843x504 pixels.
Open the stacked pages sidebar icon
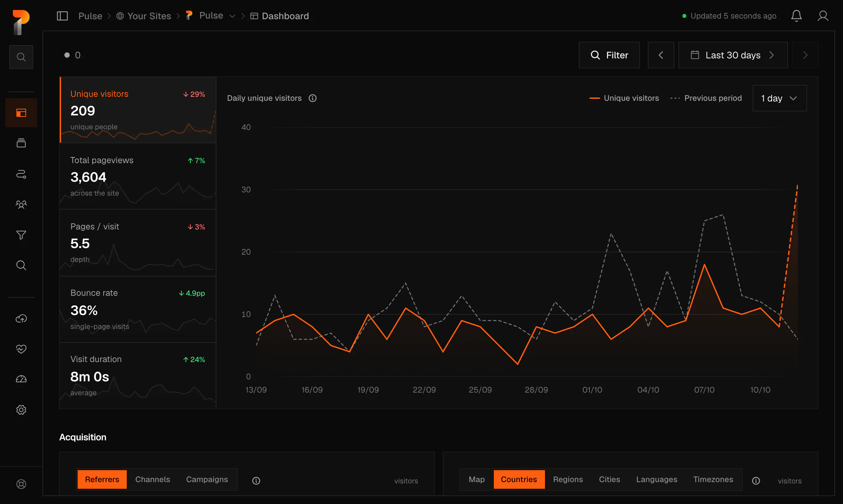21,143
